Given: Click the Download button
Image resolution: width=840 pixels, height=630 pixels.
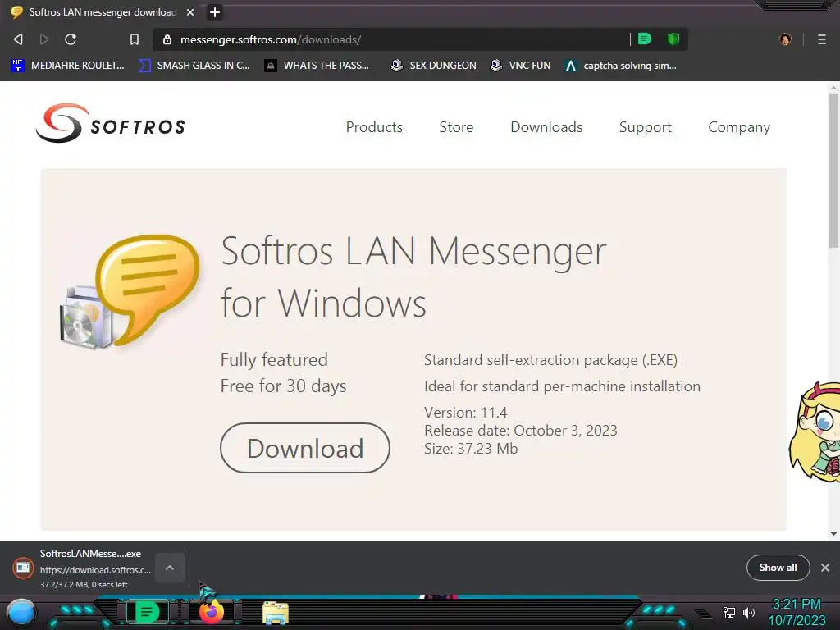Looking at the screenshot, I should tap(305, 448).
